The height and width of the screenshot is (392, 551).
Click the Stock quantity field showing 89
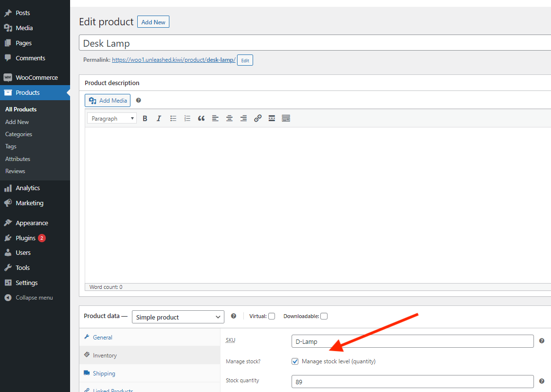pos(413,382)
